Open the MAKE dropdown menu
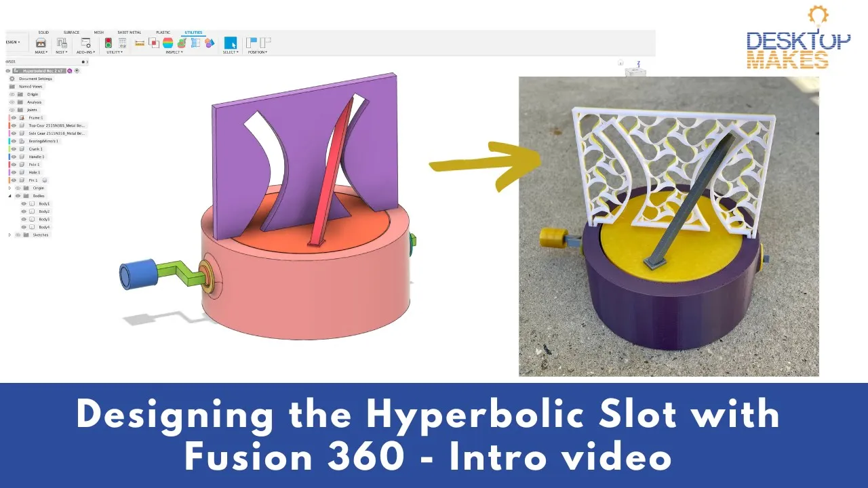Image resolution: width=868 pixels, height=488 pixels. [x=41, y=52]
